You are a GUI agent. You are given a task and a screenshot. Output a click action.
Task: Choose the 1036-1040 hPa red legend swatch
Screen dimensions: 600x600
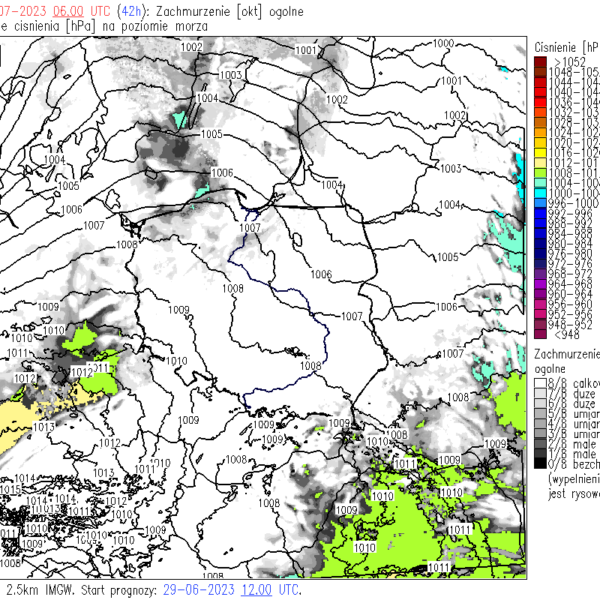(x=540, y=100)
